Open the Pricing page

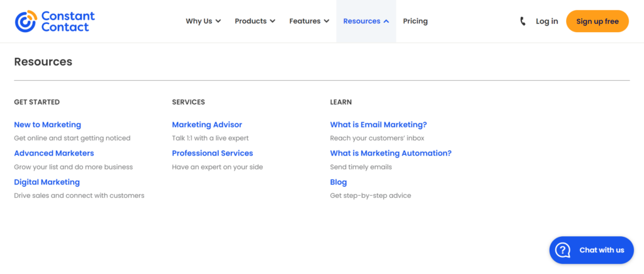[x=415, y=21]
